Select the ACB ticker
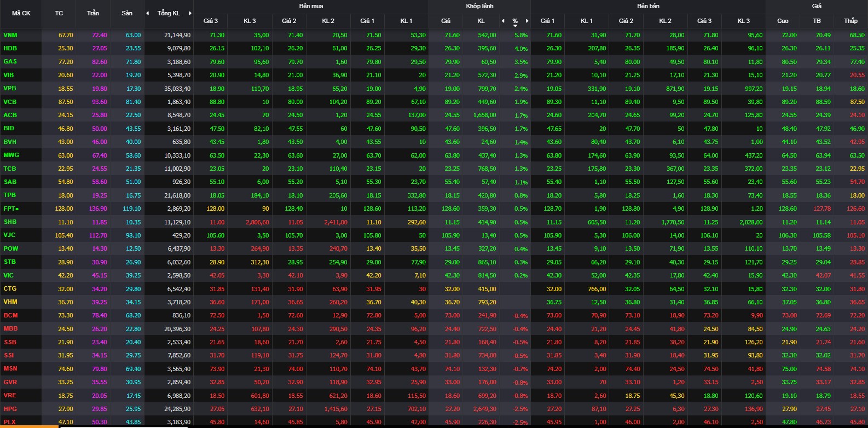 point(10,115)
